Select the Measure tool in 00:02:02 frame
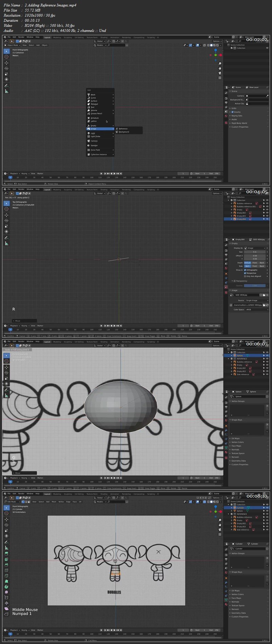The image size is (272, 644). click(6, 92)
